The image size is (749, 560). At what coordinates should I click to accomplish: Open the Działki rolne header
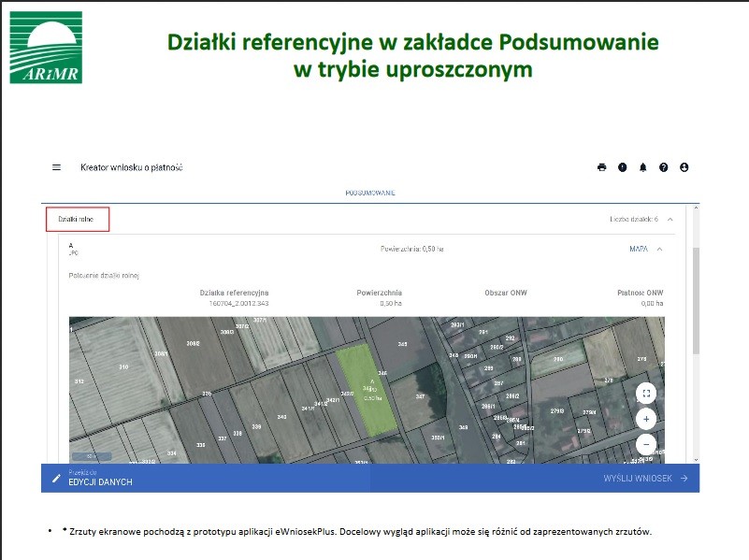[76, 219]
